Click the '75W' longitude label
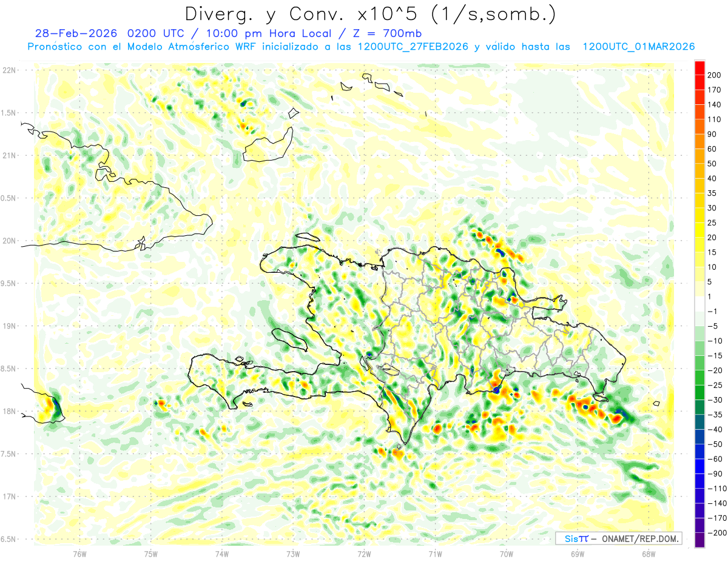This screenshot has height=562, width=728. (150, 554)
